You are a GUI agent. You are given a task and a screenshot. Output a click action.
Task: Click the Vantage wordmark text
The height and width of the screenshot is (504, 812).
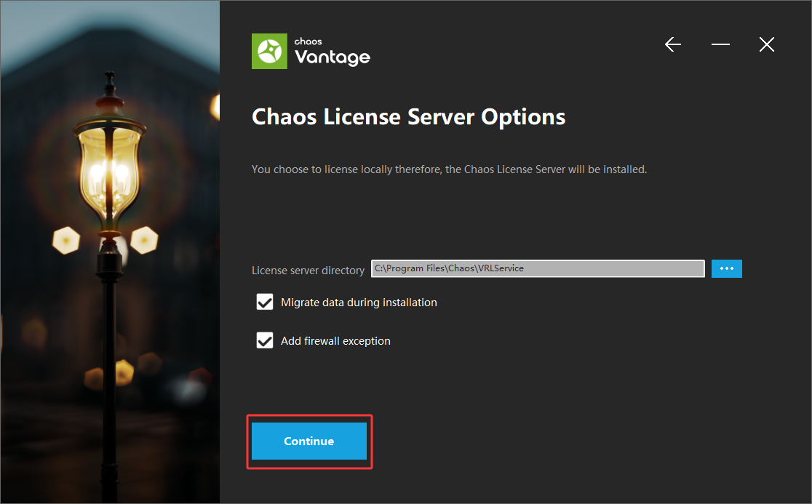(x=333, y=57)
